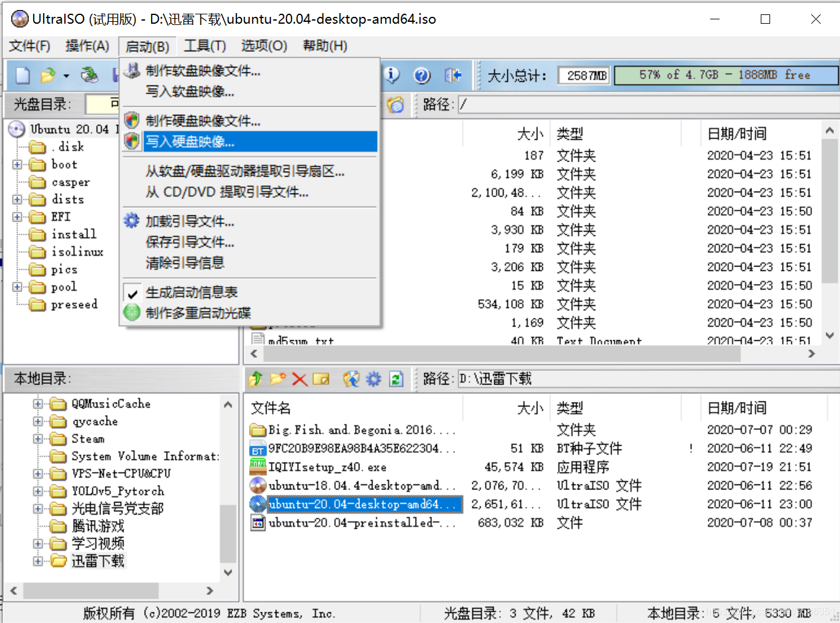Expand the pool folder node
This screenshot has width=840, height=623.
tap(17, 287)
